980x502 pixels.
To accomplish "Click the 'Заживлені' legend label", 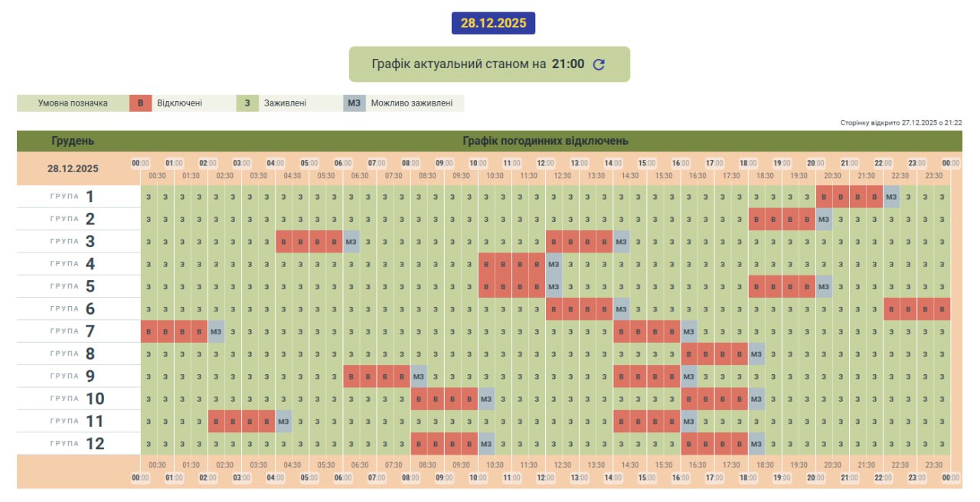I will point(285,103).
